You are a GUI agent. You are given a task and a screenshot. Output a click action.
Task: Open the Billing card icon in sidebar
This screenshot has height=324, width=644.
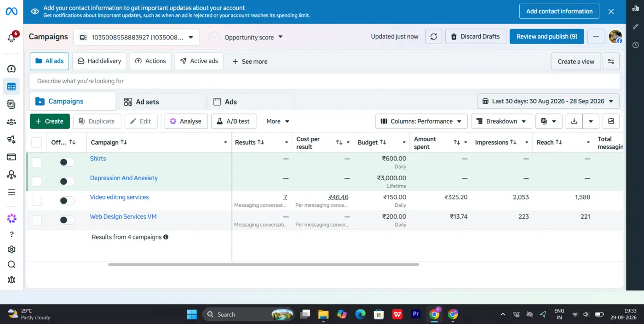[x=11, y=157]
